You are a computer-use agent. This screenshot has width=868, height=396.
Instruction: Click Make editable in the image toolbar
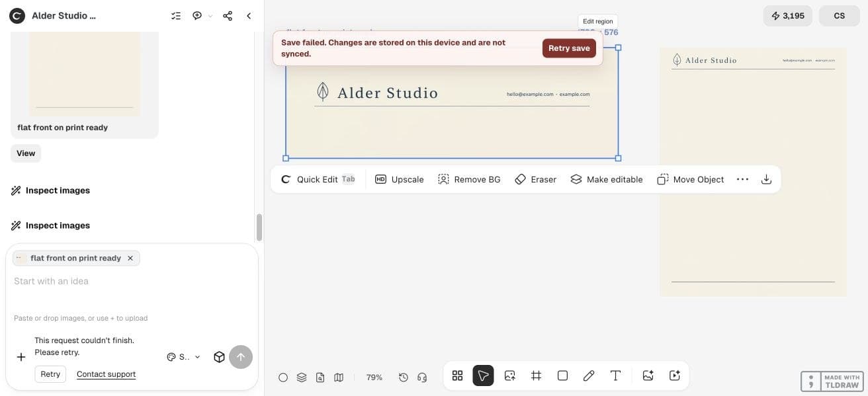coord(607,179)
